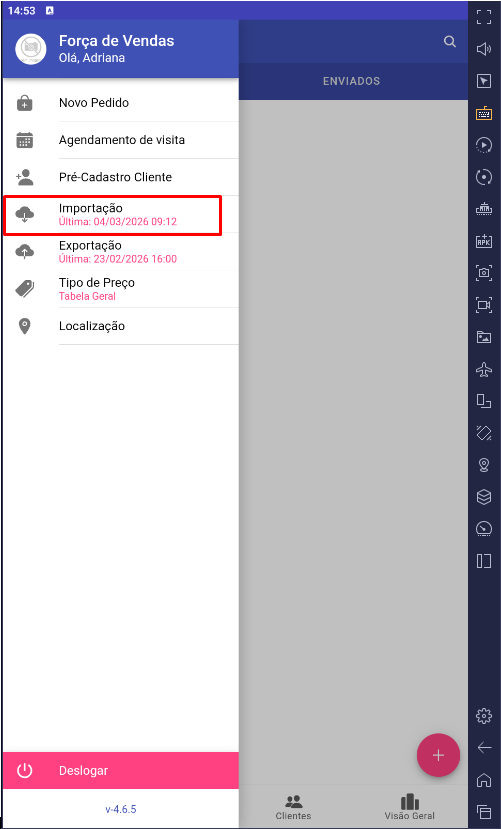Click the Importação cloud download icon
This screenshot has height=829, width=501.
click(25, 214)
